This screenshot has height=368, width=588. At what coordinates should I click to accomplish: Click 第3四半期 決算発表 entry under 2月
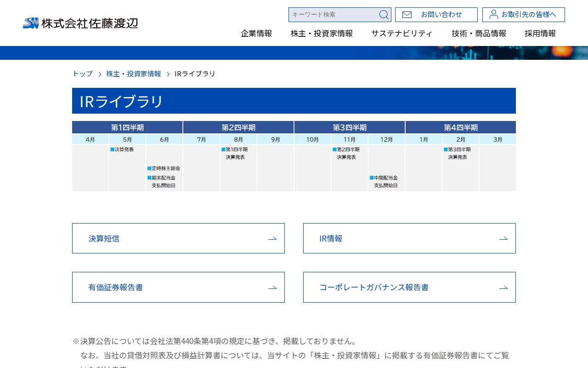click(458, 153)
